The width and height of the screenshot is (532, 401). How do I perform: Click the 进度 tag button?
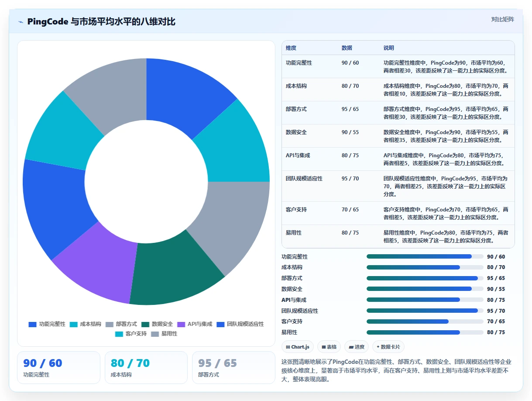click(356, 347)
